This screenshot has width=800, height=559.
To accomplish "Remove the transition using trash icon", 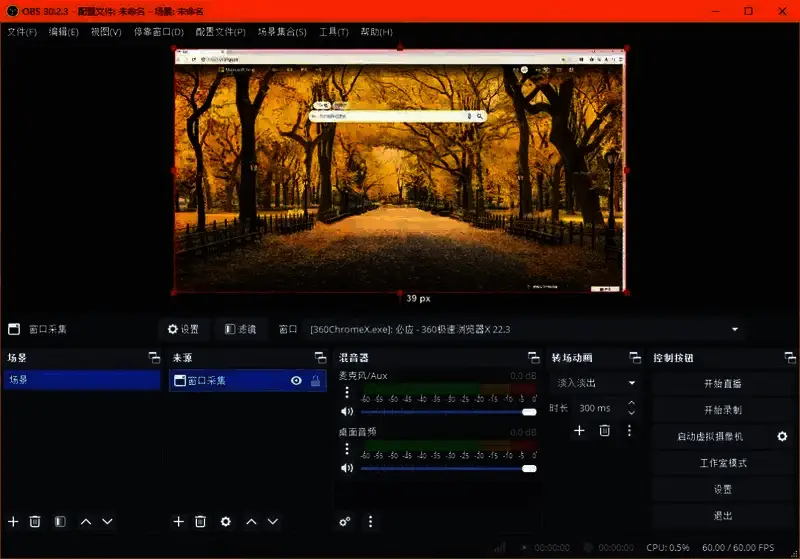I will point(604,430).
